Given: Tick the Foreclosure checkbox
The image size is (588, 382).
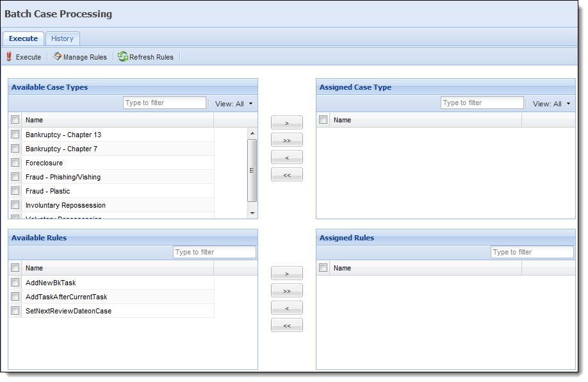Looking at the screenshot, I should point(15,163).
